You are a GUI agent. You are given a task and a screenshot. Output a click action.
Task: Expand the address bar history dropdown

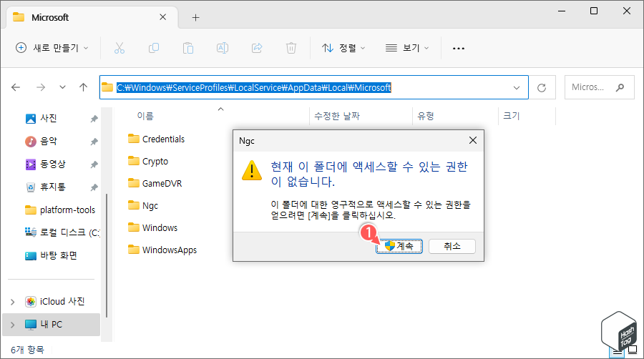point(517,87)
